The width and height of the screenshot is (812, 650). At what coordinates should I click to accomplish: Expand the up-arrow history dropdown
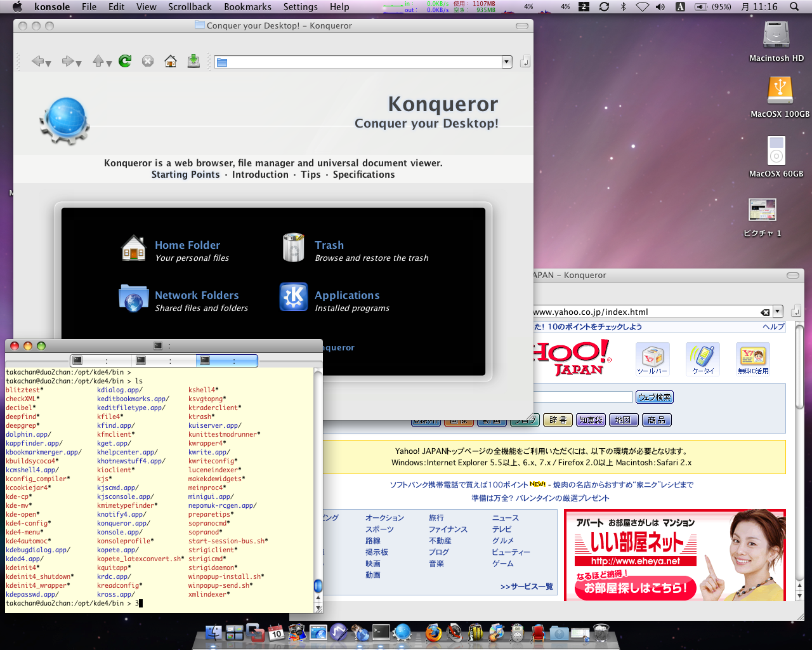coord(109,63)
